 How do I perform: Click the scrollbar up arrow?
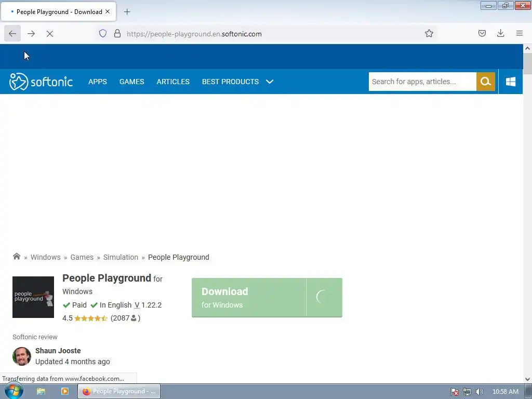coord(527,48)
